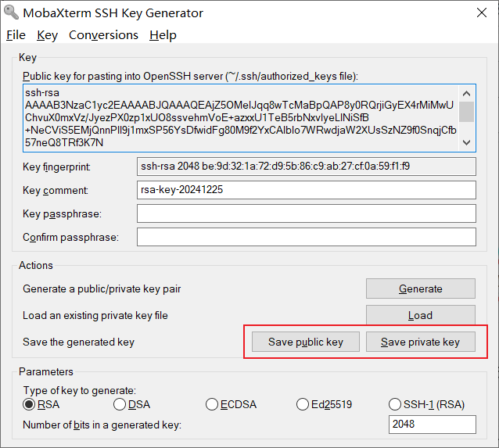Viewport: 499px width, 448px height.
Task: Open the Key menu
Action: pos(47,35)
